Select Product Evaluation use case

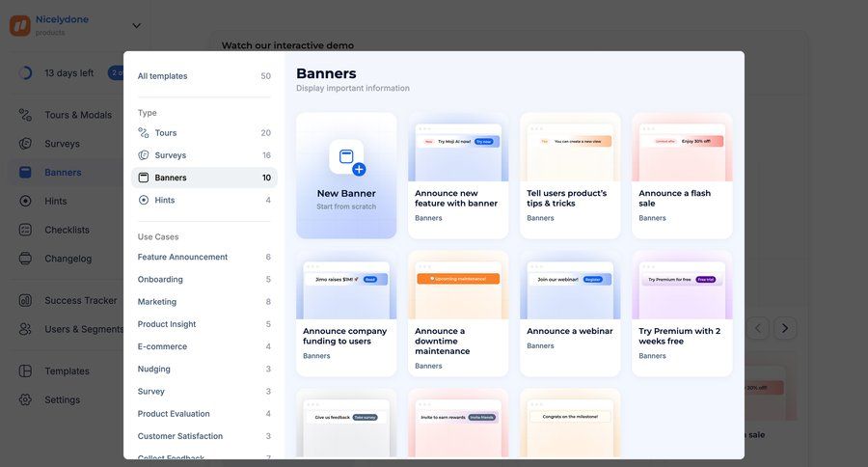tap(204, 414)
